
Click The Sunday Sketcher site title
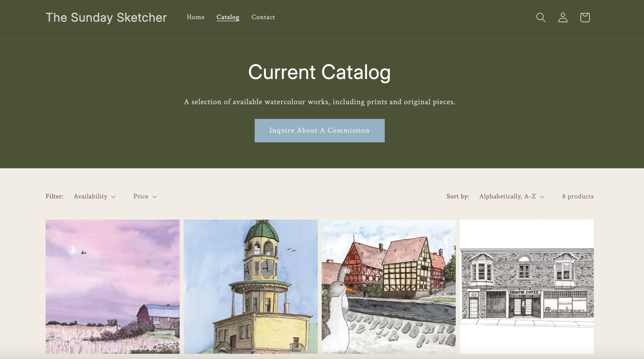click(x=106, y=18)
